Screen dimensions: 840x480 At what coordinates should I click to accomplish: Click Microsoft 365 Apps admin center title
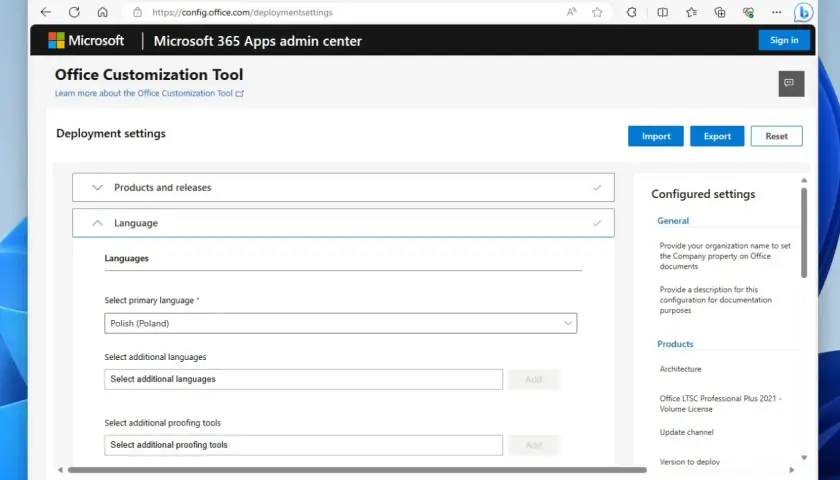click(258, 41)
